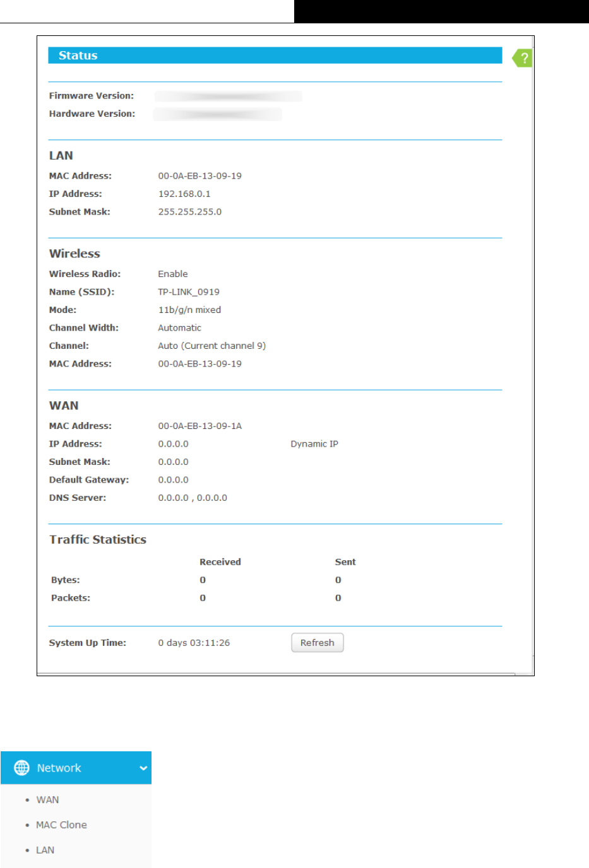Click the 11b/g/n mixed mode value
The image size is (589, 868).
point(189,310)
